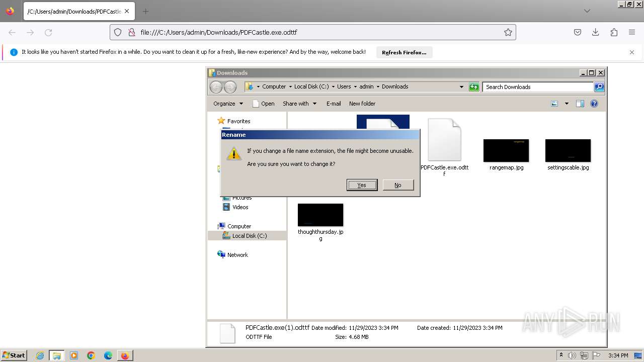Image resolution: width=644 pixels, height=362 pixels.
Task: Click the taskbar clock 3:34 PM
Action: point(618,355)
